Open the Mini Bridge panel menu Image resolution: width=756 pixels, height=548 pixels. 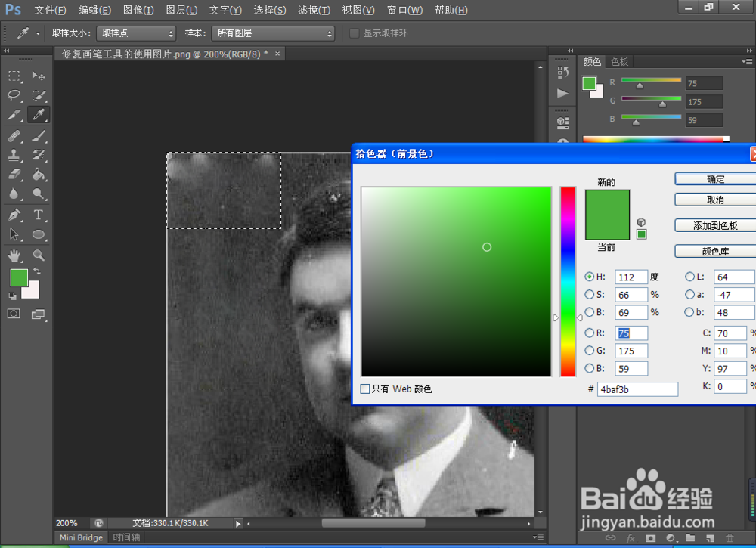(538, 537)
